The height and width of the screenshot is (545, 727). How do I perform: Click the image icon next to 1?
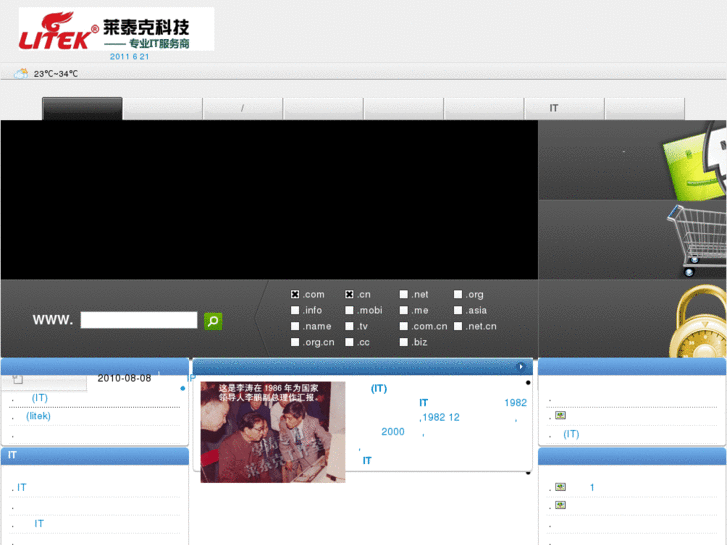[x=560, y=487]
